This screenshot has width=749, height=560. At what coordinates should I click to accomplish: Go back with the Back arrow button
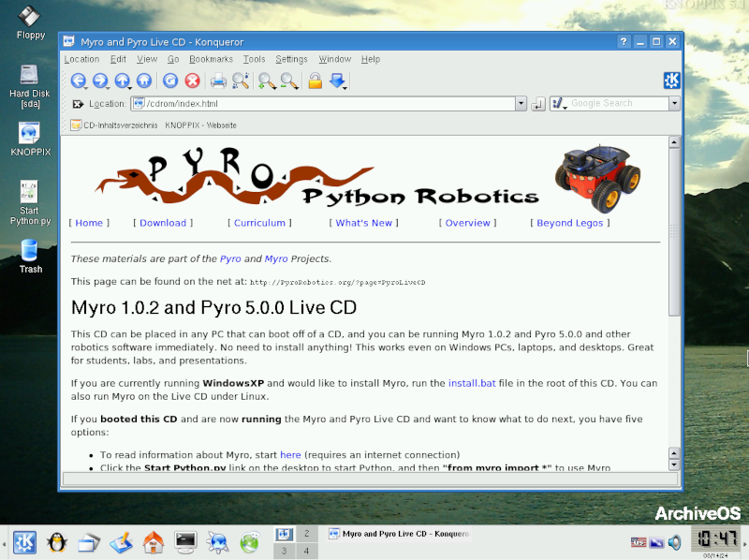point(79,81)
